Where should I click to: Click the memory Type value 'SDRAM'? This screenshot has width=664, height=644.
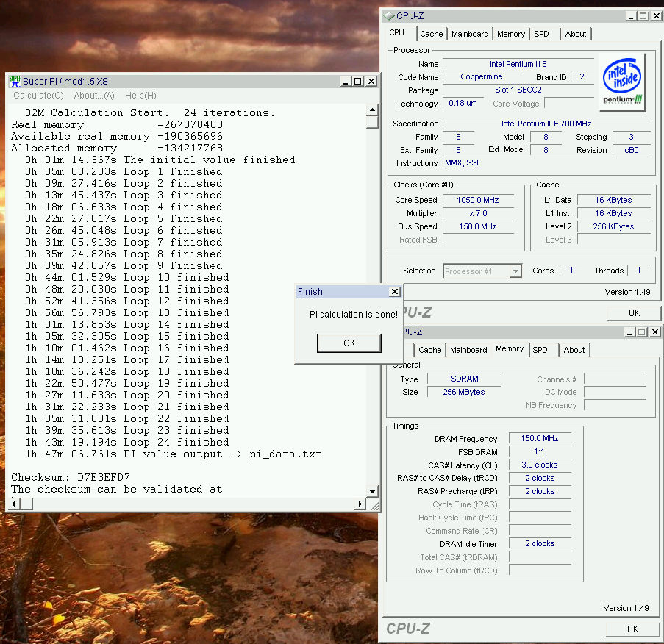click(465, 379)
